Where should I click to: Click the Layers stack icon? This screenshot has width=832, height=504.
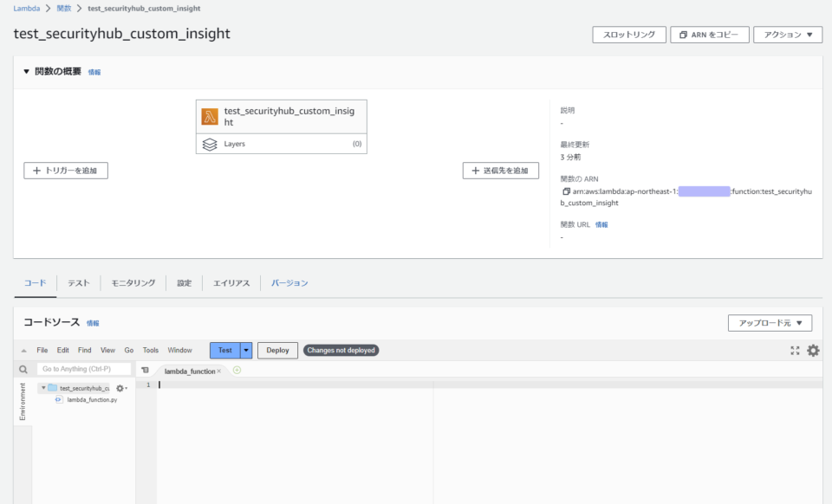point(210,144)
